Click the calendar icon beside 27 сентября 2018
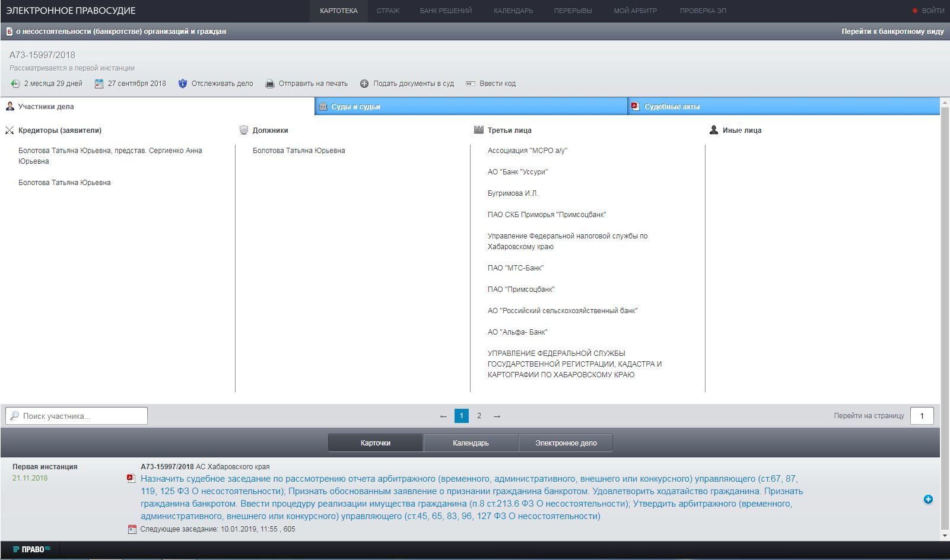 click(99, 84)
